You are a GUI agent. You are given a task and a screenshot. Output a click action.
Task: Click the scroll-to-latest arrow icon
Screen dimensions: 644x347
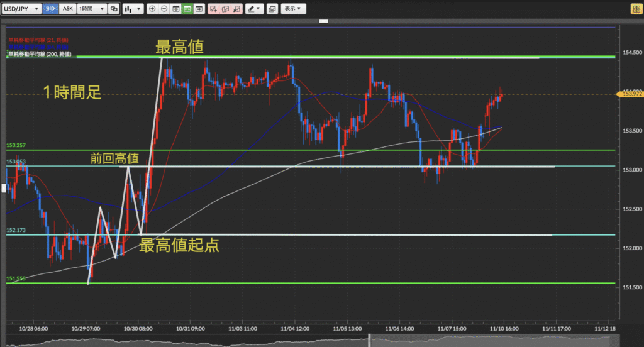(x=199, y=9)
